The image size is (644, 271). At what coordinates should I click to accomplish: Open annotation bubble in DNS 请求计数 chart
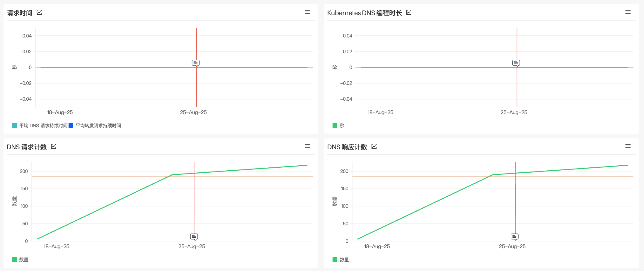(x=194, y=236)
